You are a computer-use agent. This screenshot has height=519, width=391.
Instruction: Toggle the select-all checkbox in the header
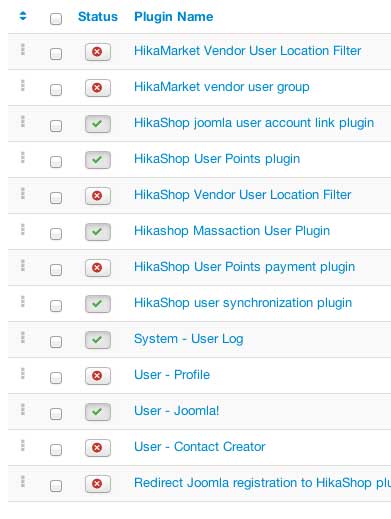click(56, 19)
